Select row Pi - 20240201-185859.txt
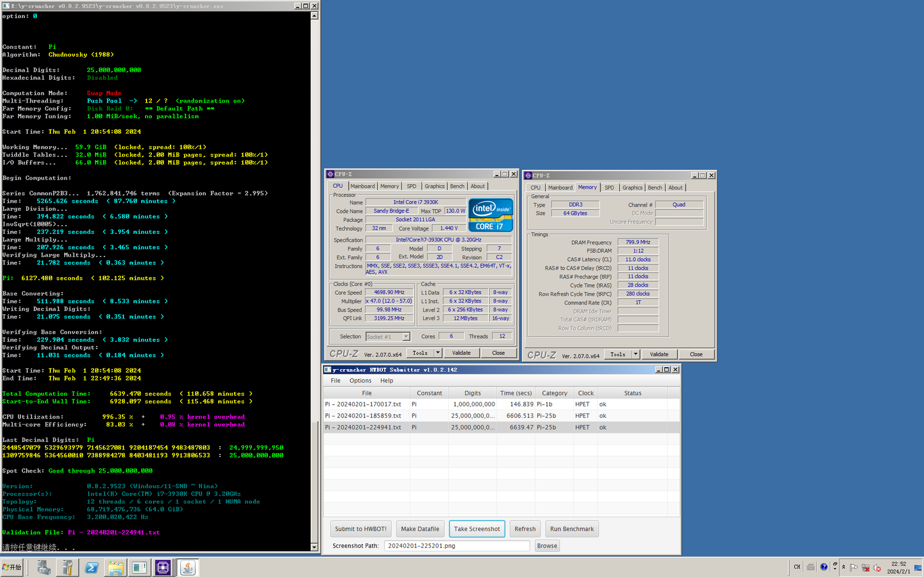This screenshot has width=924, height=578. coord(502,416)
